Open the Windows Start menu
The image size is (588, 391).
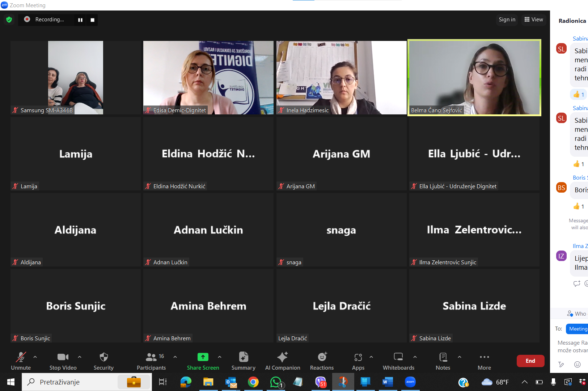pyautogui.click(x=11, y=382)
